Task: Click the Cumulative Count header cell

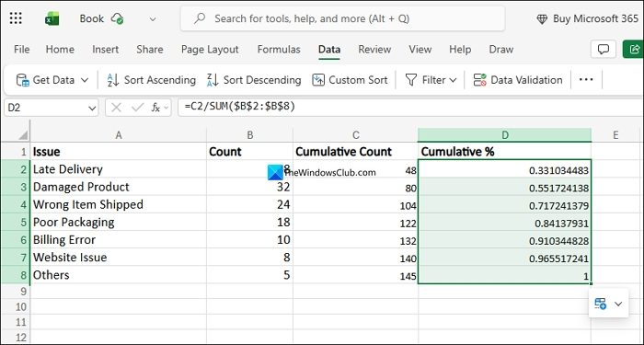Action: coord(356,152)
